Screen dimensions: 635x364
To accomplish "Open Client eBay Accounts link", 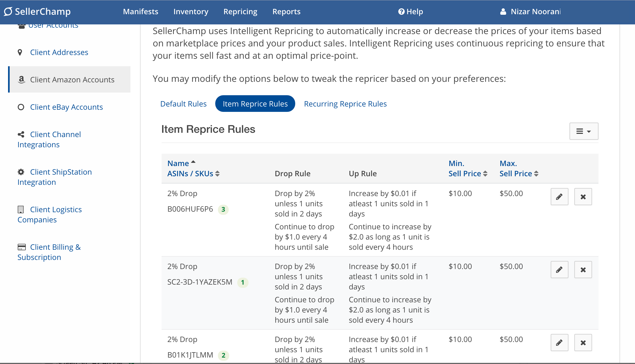I will pos(66,107).
